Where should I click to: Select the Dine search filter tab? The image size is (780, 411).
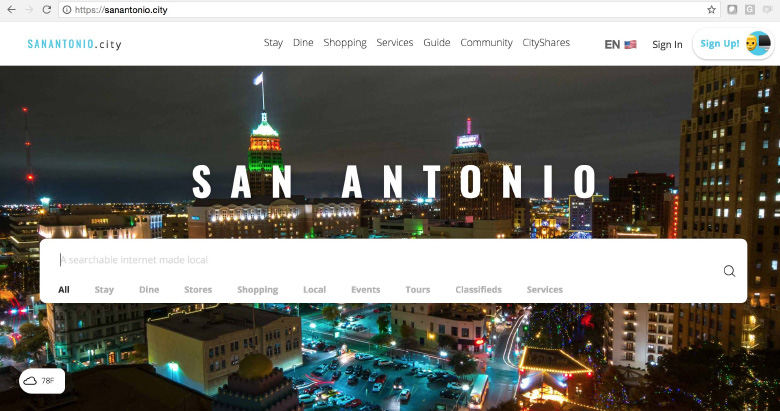pyautogui.click(x=149, y=290)
